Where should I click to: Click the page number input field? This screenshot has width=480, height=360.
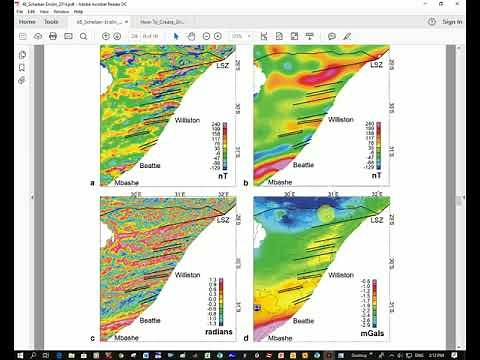pos(134,36)
